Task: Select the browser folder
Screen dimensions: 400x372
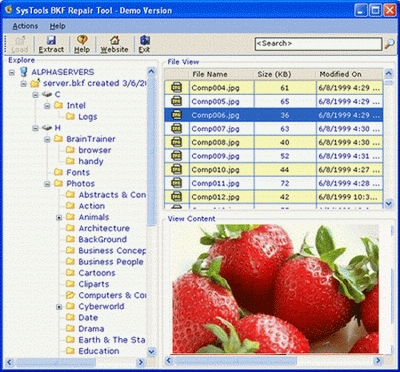Action: point(95,150)
